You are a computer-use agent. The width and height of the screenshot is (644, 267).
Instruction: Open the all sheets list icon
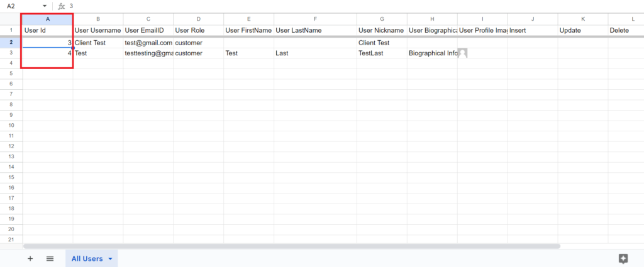pos(50,259)
